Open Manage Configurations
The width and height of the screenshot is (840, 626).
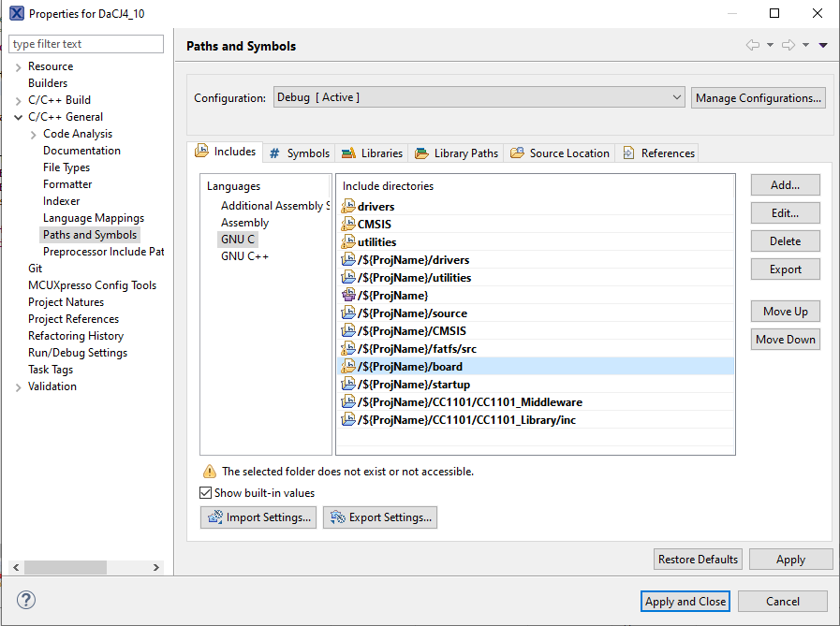(x=758, y=98)
